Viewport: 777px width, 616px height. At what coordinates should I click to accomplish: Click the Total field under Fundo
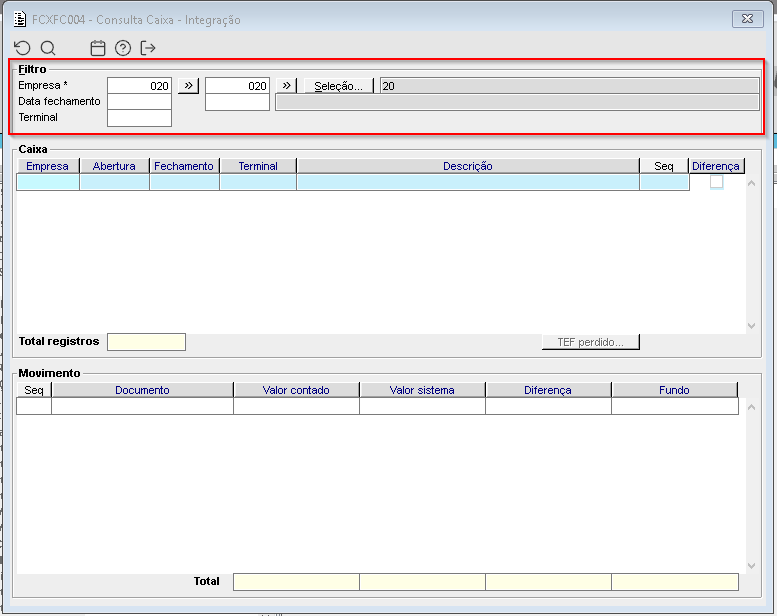tap(675, 582)
